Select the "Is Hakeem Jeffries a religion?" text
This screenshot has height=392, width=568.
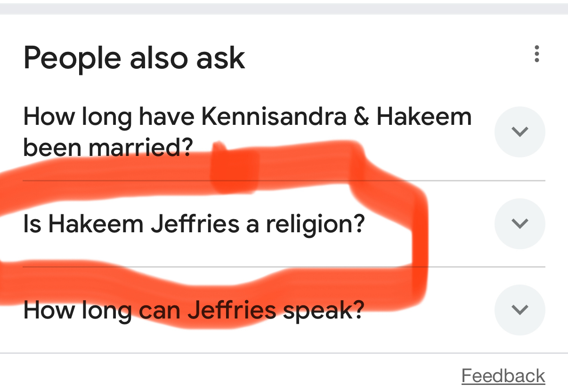point(194,224)
